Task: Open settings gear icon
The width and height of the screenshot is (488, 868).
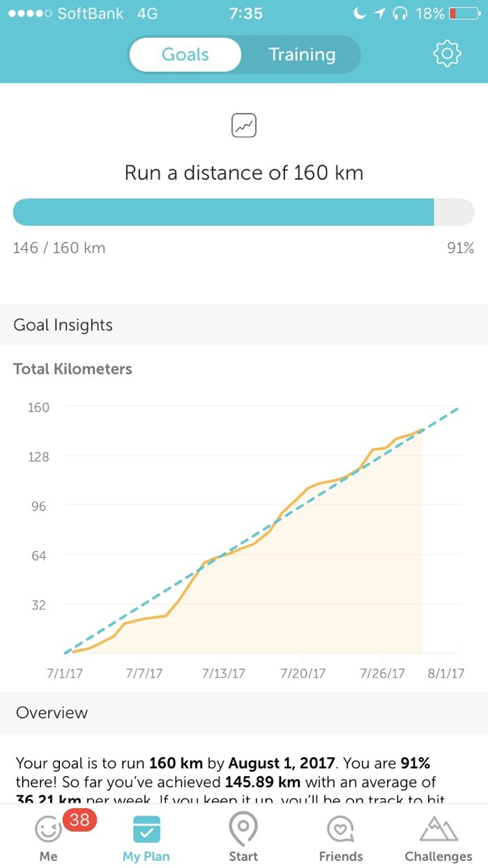Action: [447, 54]
